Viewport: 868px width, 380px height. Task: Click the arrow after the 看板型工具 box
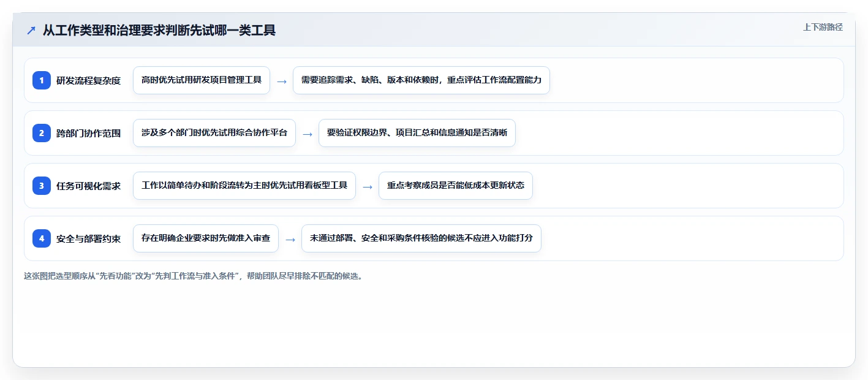[368, 186]
